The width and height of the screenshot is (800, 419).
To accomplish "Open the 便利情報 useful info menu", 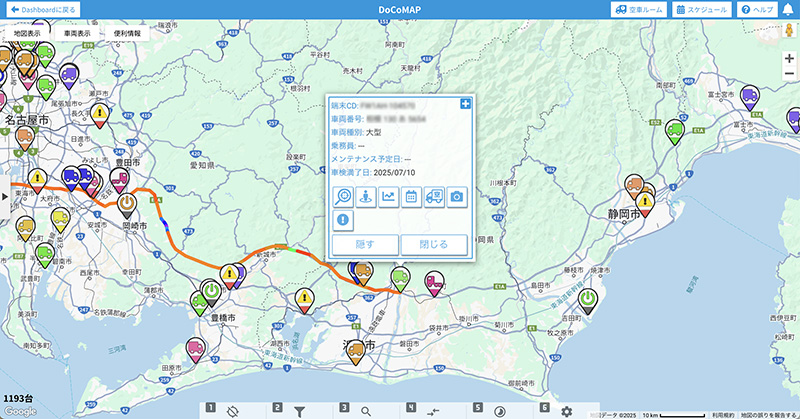I will pos(128,33).
